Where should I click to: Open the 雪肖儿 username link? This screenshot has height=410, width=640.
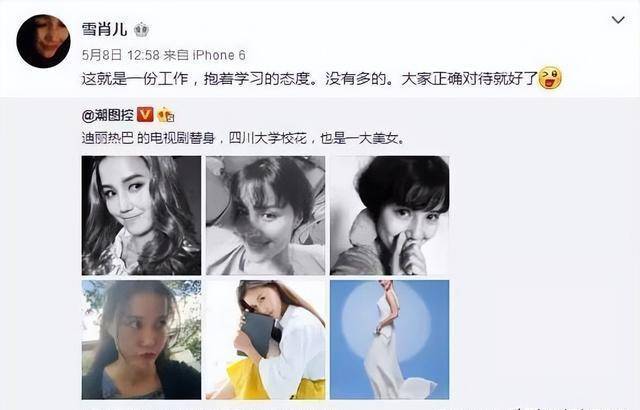[104, 29]
